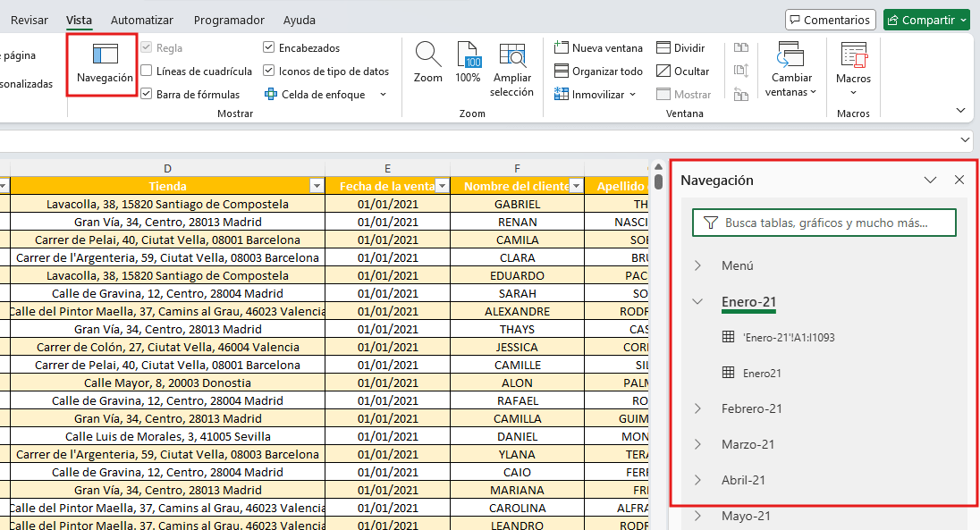980x530 pixels.
Task: Click Ampliar selección
Action: click(511, 70)
